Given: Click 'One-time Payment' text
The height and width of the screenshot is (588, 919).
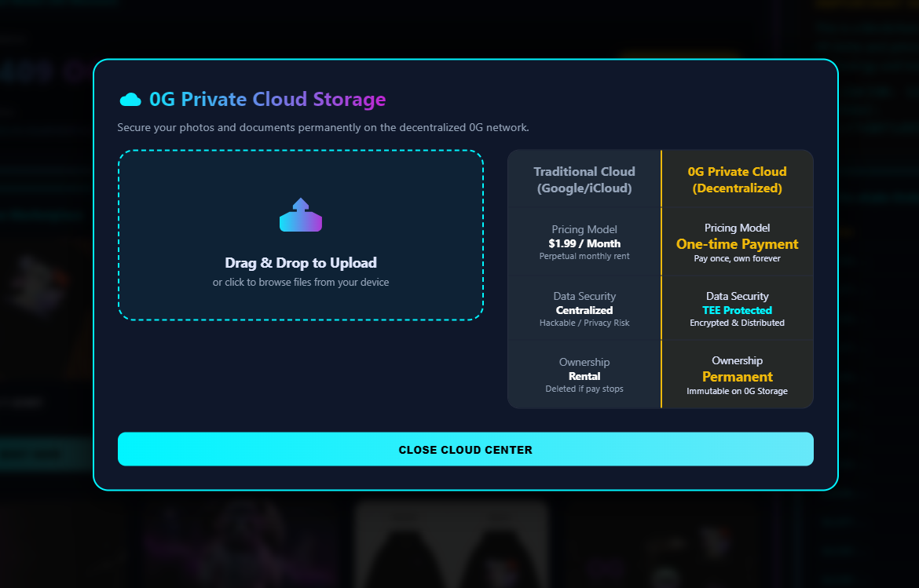Looking at the screenshot, I should click(x=738, y=244).
